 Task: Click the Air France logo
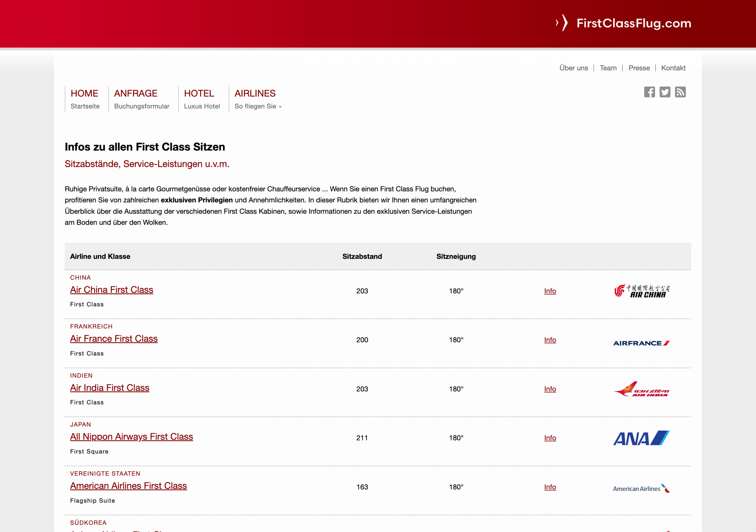tap(641, 343)
